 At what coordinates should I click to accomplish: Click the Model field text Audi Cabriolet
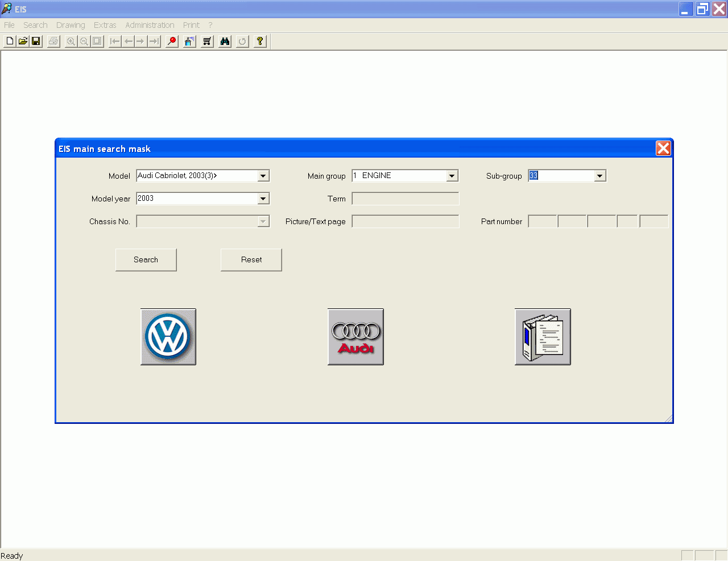coord(197,176)
